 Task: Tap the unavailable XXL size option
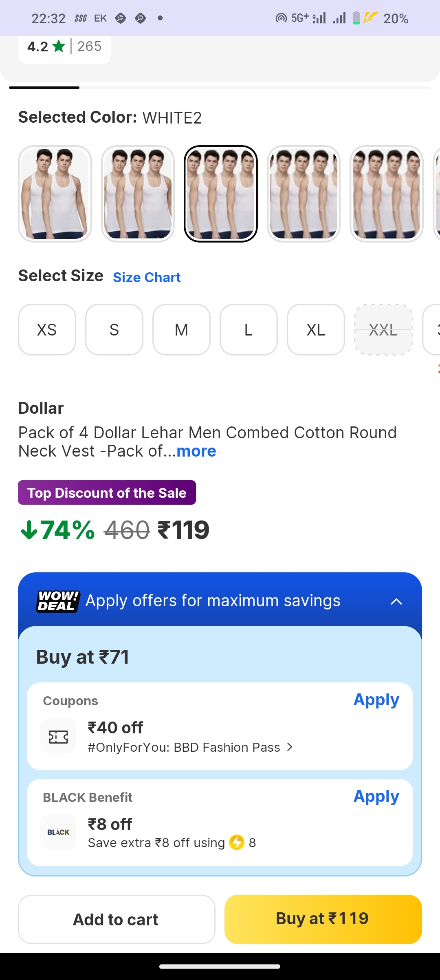(x=383, y=330)
